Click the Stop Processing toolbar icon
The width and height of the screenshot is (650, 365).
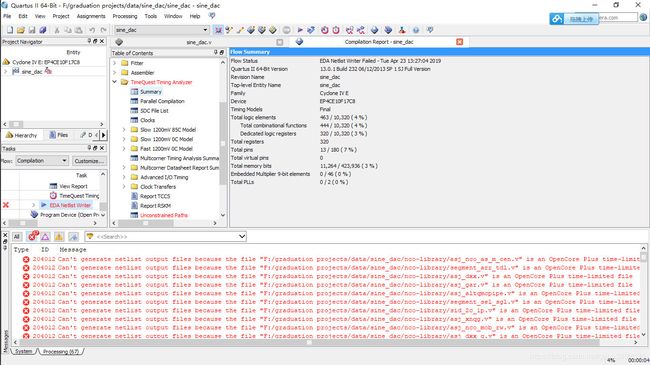(286, 30)
